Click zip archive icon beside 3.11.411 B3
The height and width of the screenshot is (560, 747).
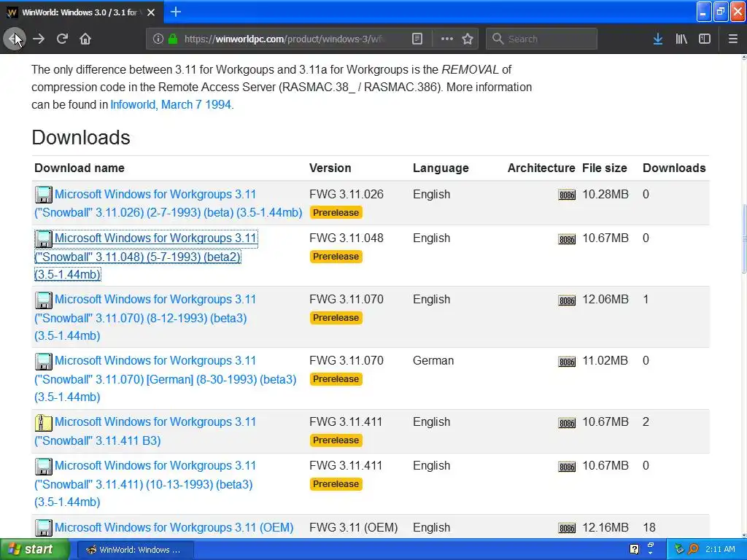(x=43, y=422)
